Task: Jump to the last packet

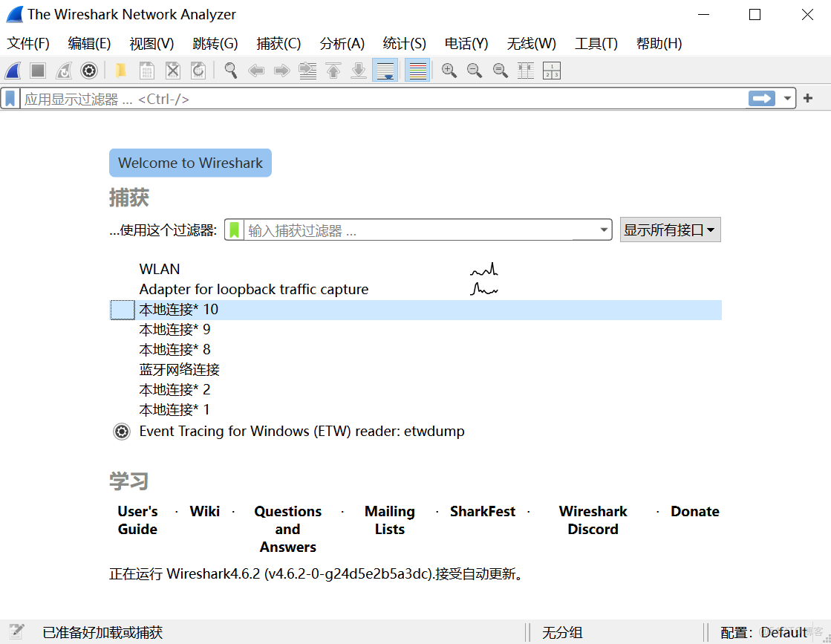Action: pyautogui.click(x=359, y=71)
